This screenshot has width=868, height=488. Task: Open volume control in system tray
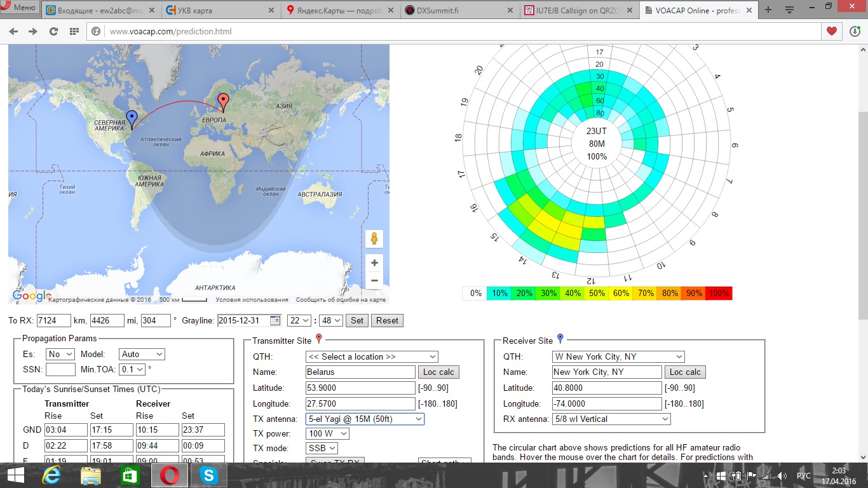tap(782, 476)
